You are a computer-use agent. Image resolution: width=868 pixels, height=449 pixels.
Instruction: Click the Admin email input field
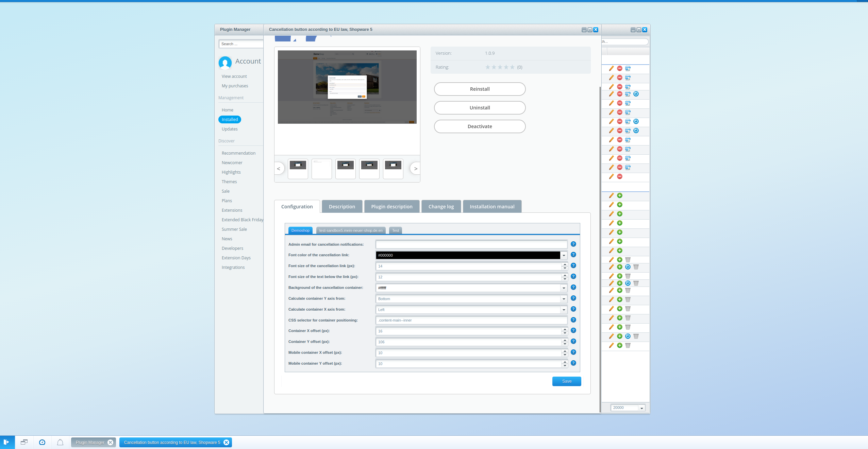pos(471,244)
